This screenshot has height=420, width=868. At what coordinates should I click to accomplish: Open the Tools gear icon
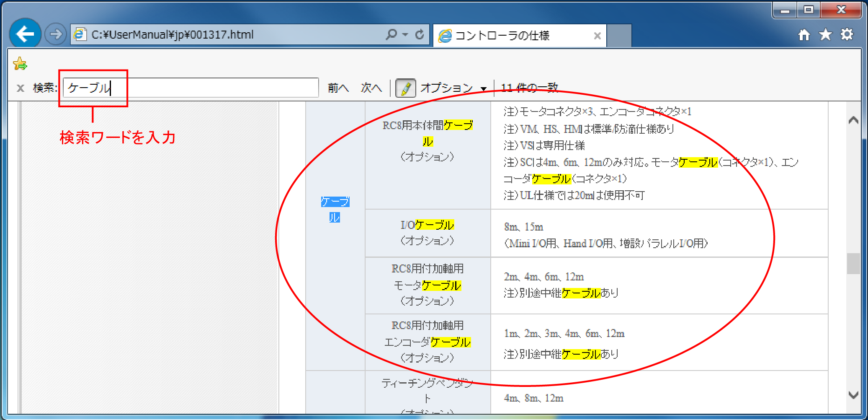pyautogui.click(x=847, y=34)
